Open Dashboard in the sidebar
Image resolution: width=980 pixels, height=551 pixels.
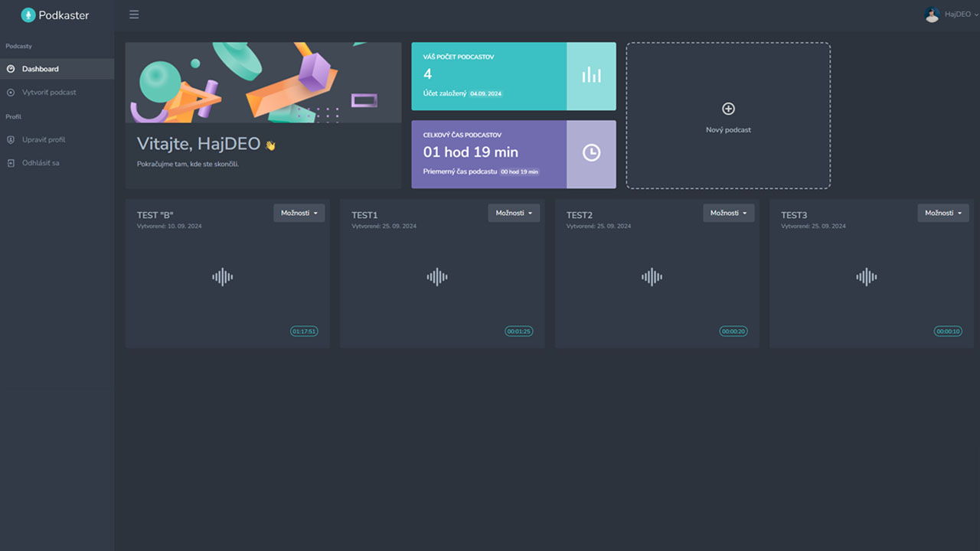(x=57, y=69)
